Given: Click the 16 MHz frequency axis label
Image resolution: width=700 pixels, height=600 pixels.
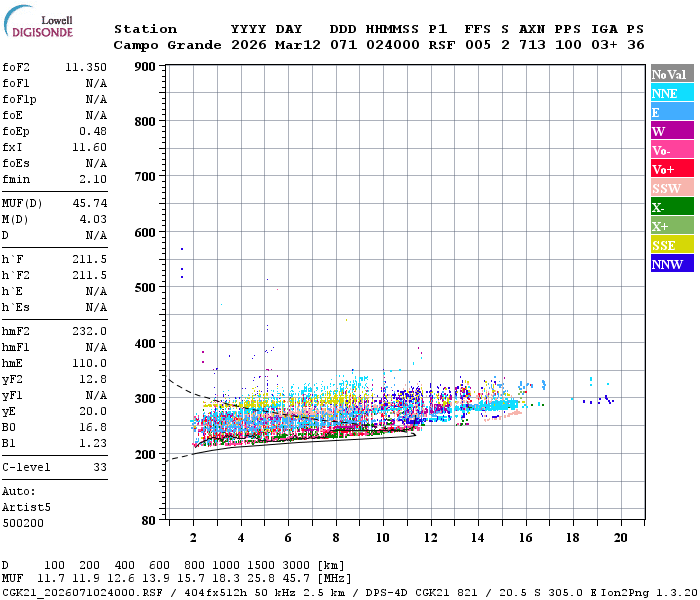Looking at the screenshot, I should coord(525,538).
